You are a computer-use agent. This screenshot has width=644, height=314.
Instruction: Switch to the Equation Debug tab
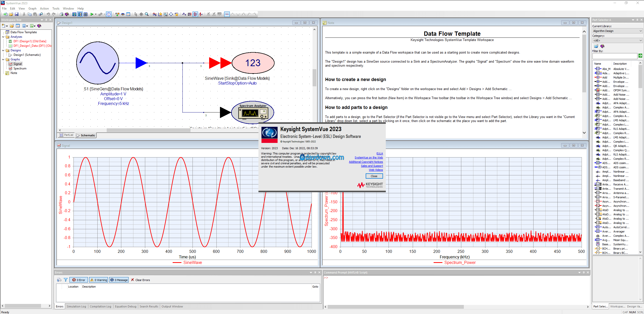(126, 306)
